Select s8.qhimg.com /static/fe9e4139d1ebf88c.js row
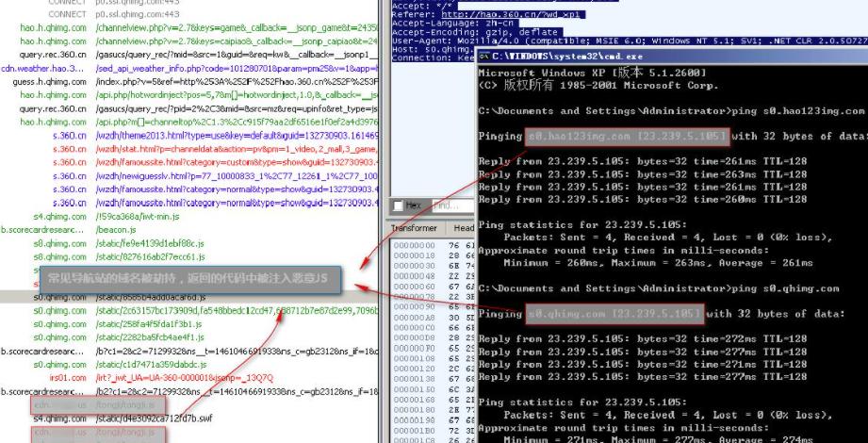868x443 pixels. (189, 243)
